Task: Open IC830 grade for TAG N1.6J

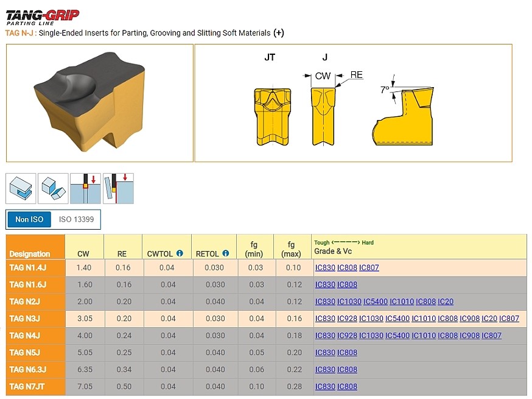Action: pos(325,284)
